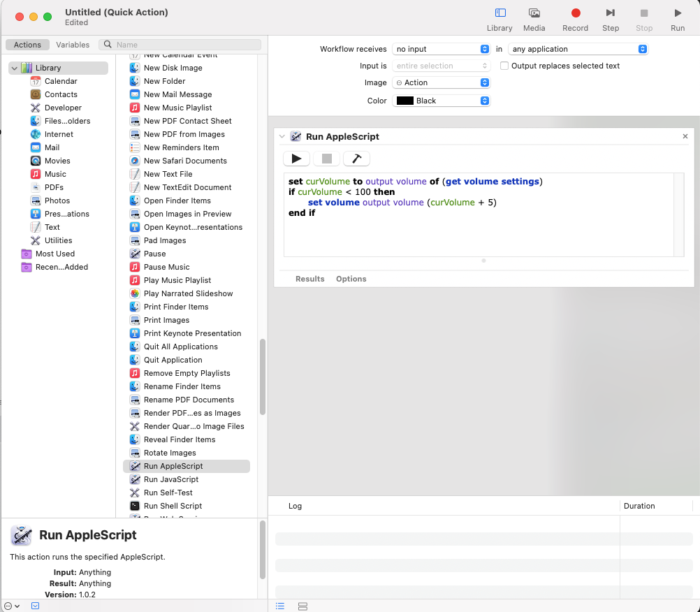Click the Stop toolbar button
Screen dimensions: 700x612
point(643,20)
